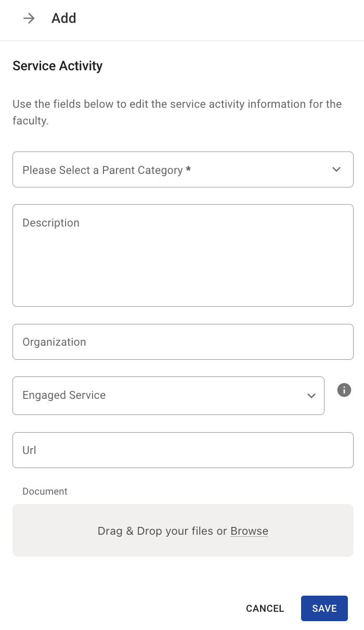The image size is (364, 630).
Task: Click the info icon beside Engaged Service
Action: pyautogui.click(x=344, y=390)
